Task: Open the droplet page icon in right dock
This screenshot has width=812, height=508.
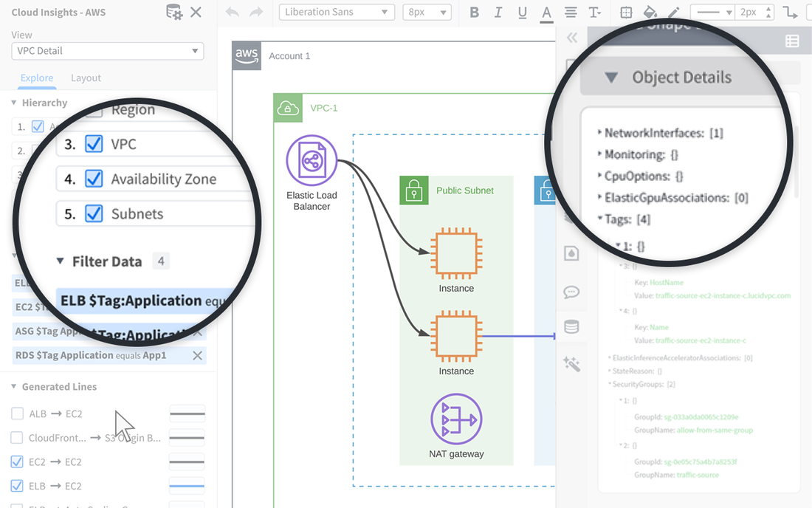Action: pyautogui.click(x=571, y=253)
